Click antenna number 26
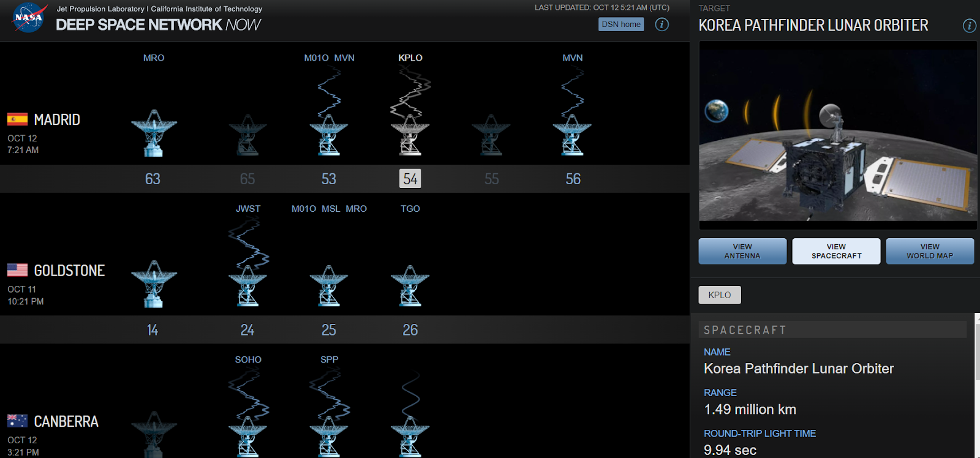Screen dimensions: 980x458 (x=410, y=330)
